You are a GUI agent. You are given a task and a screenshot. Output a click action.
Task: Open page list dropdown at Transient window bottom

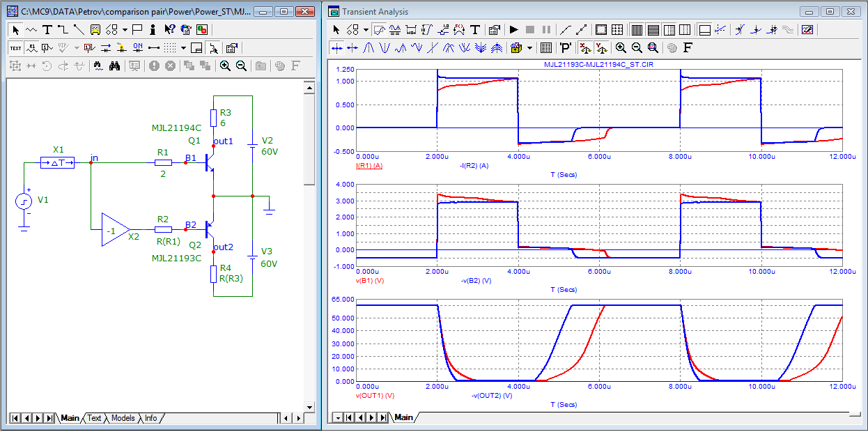(x=338, y=417)
